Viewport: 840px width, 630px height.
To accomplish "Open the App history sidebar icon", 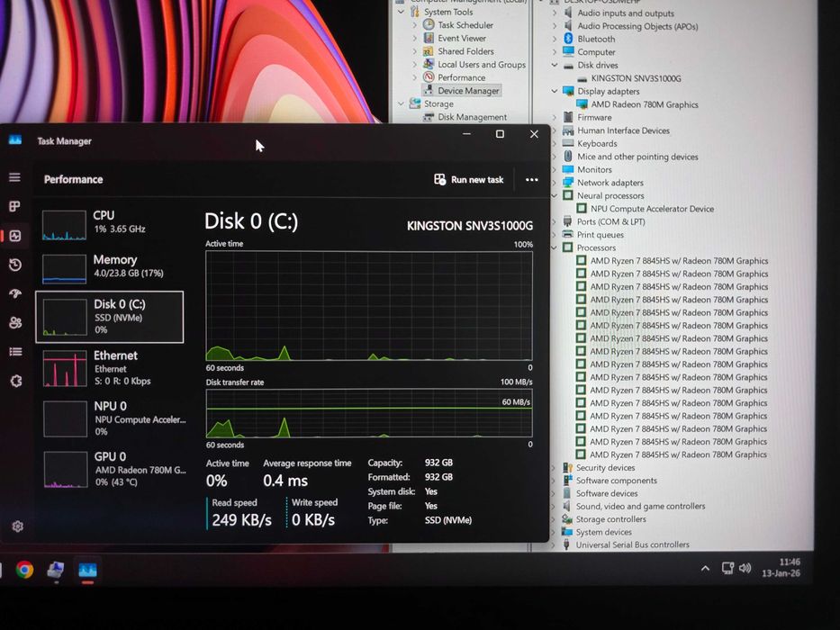I will pyautogui.click(x=15, y=265).
